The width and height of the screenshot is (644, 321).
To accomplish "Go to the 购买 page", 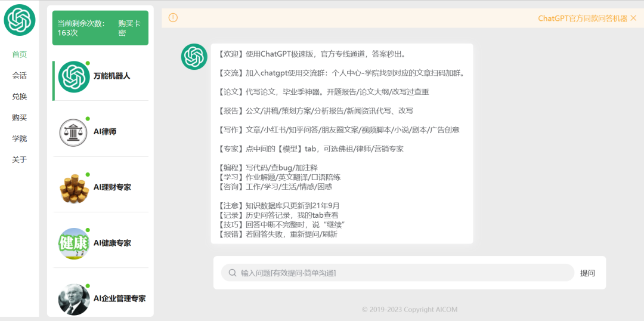I will (x=19, y=118).
